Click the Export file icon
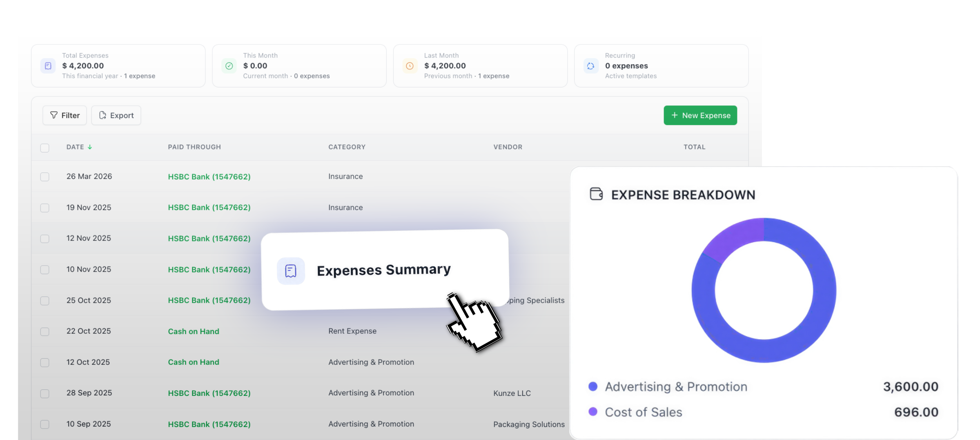The height and width of the screenshot is (440, 980). [102, 115]
